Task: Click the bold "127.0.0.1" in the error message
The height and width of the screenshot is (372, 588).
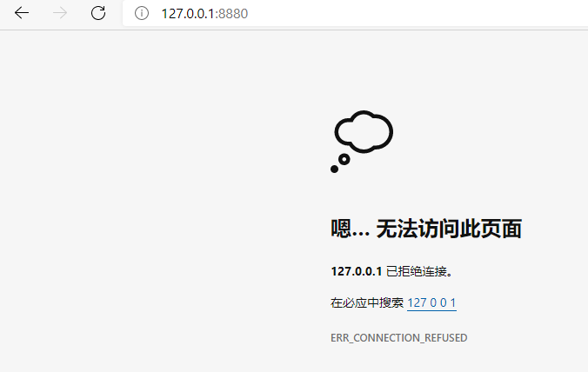Action: pyautogui.click(x=357, y=271)
